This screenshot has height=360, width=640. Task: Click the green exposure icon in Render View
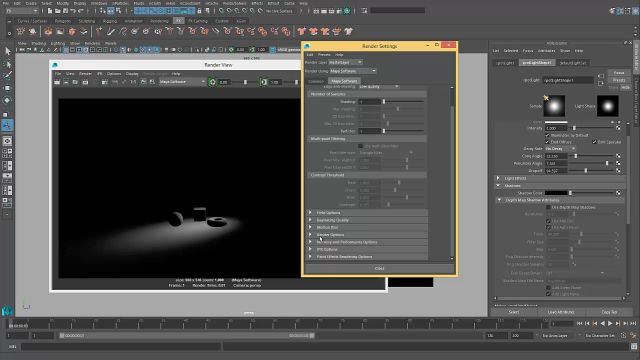pyautogui.click(x=212, y=82)
